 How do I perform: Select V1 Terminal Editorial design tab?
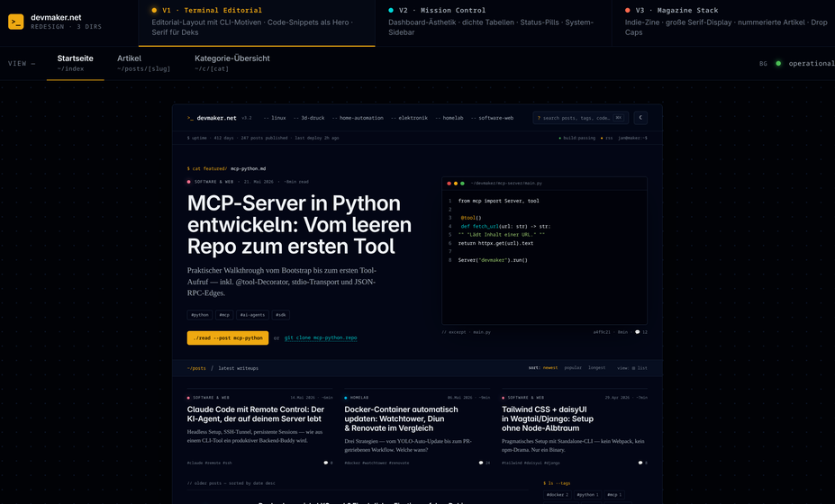[x=257, y=22]
